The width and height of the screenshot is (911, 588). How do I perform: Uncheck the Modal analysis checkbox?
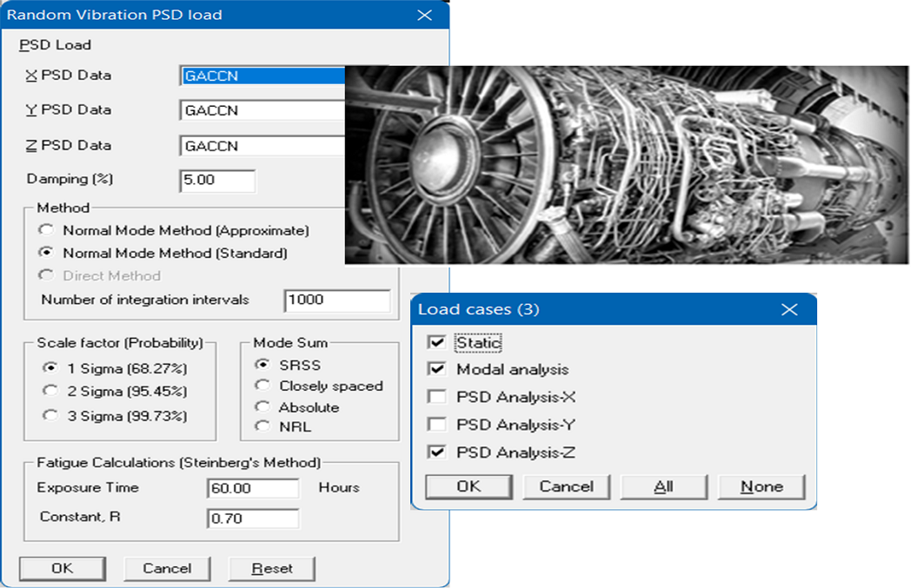point(437,370)
